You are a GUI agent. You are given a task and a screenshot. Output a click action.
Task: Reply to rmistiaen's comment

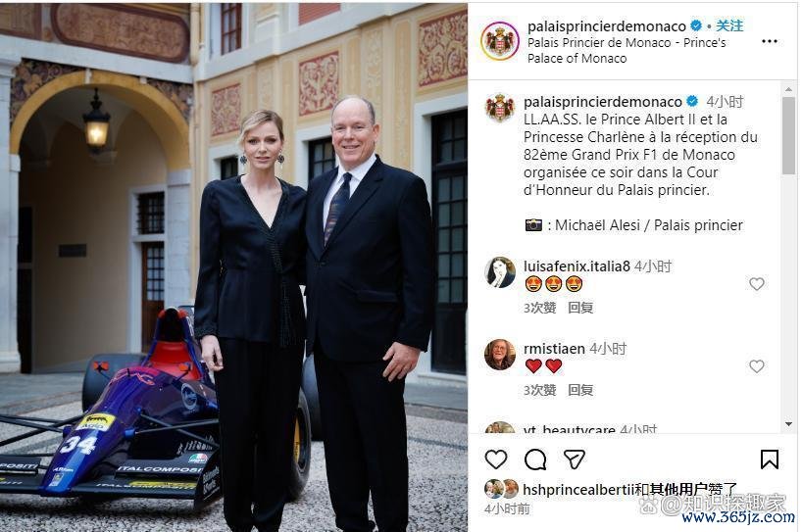(x=580, y=391)
